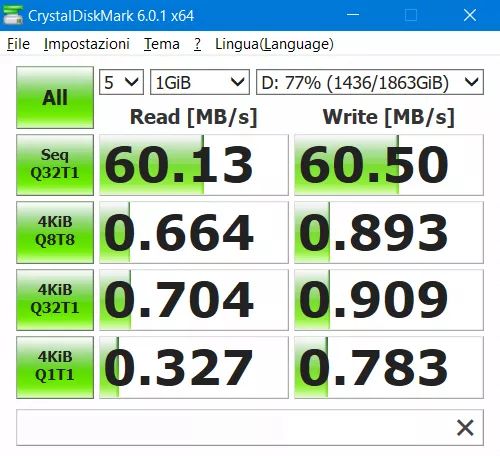Expand the test count dropdown showing 5
Screen dimensions: 500x456
[x=121, y=82]
